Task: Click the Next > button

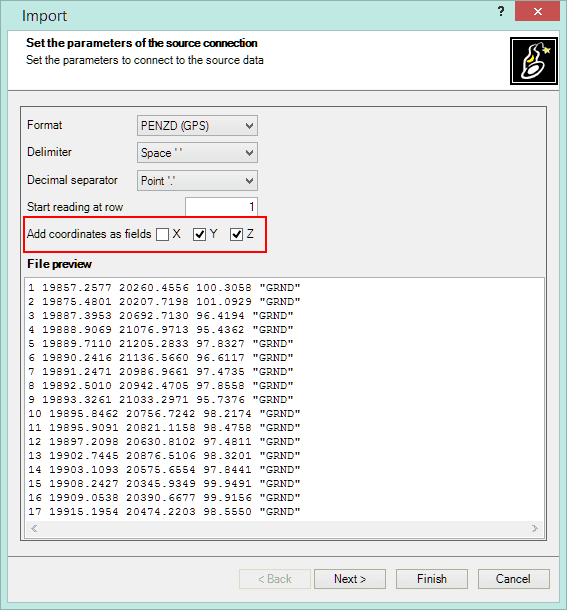Action: (x=350, y=579)
